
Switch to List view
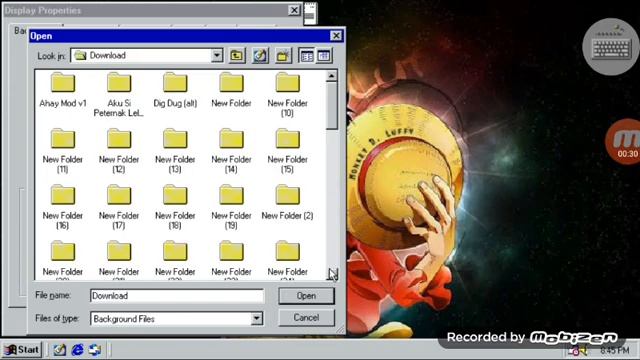tap(307, 56)
